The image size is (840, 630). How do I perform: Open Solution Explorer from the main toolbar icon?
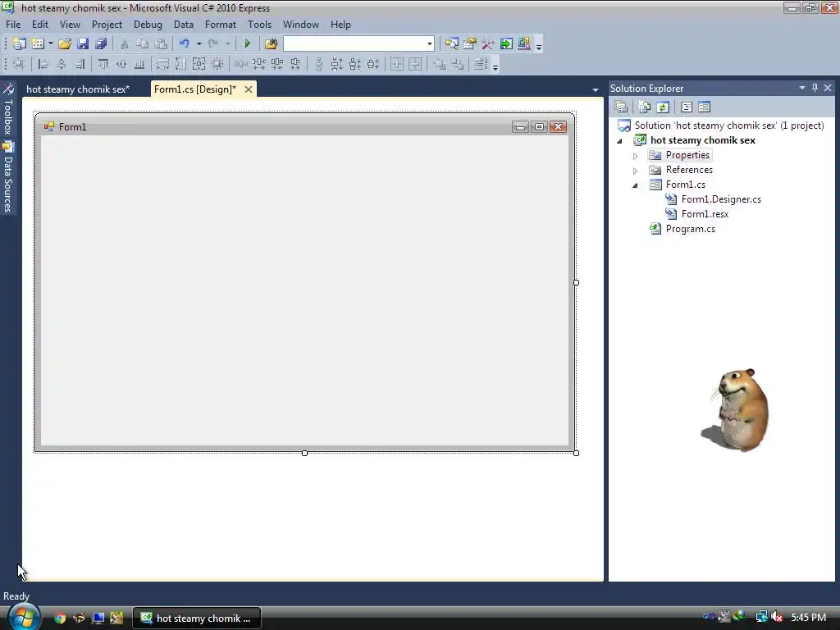click(452, 44)
